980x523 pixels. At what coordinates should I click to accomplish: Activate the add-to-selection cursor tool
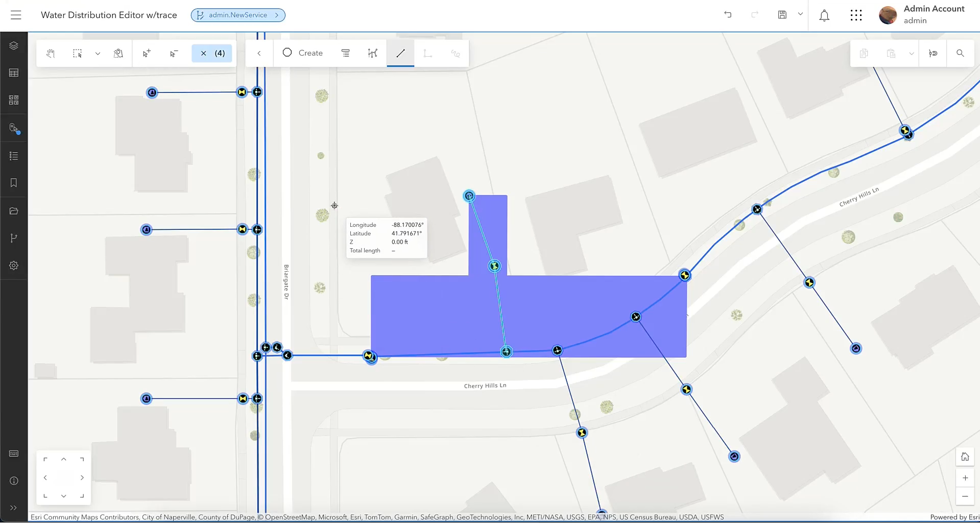click(147, 53)
